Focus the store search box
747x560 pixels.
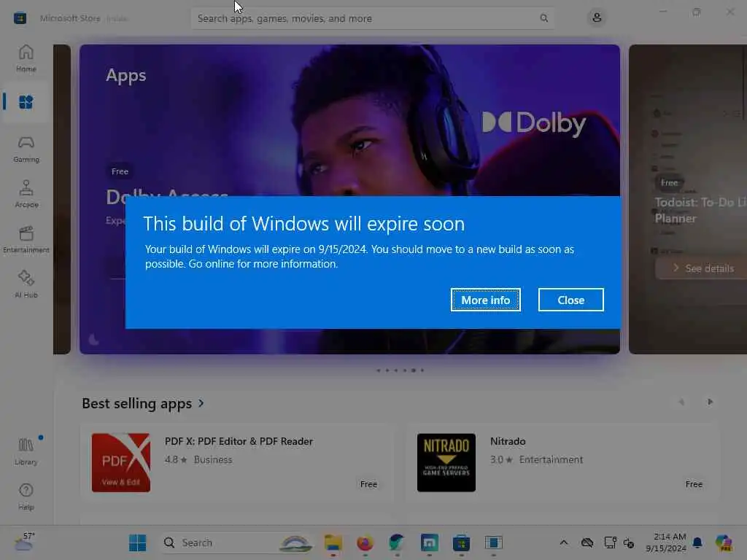(x=373, y=18)
